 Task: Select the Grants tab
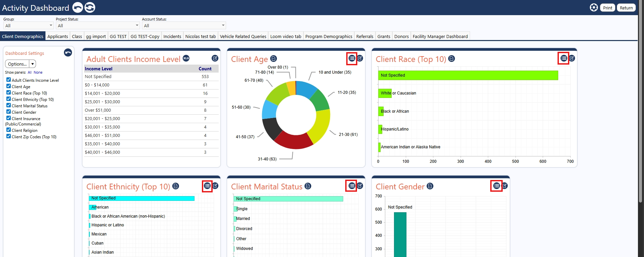pos(384,36)
